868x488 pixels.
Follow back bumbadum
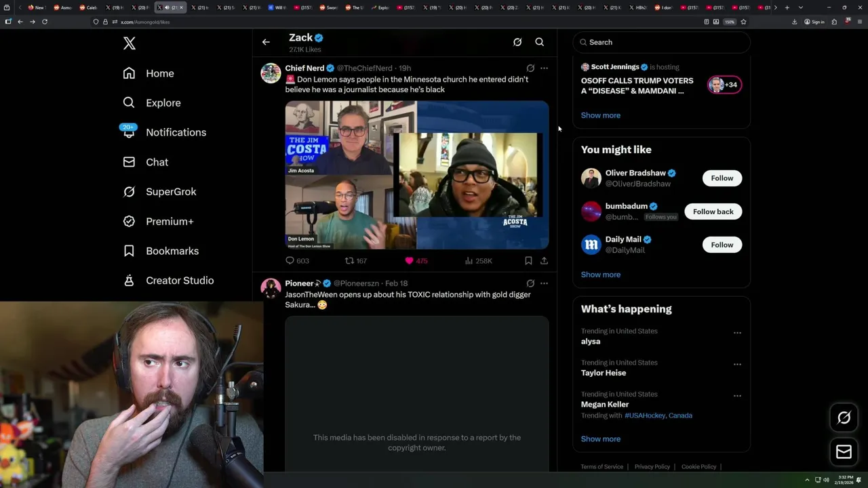pos(713,211)
